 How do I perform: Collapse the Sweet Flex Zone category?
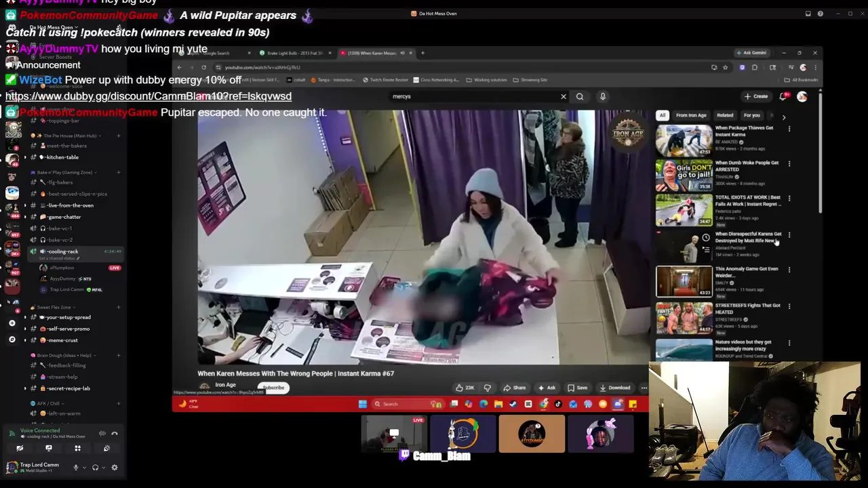54,307
